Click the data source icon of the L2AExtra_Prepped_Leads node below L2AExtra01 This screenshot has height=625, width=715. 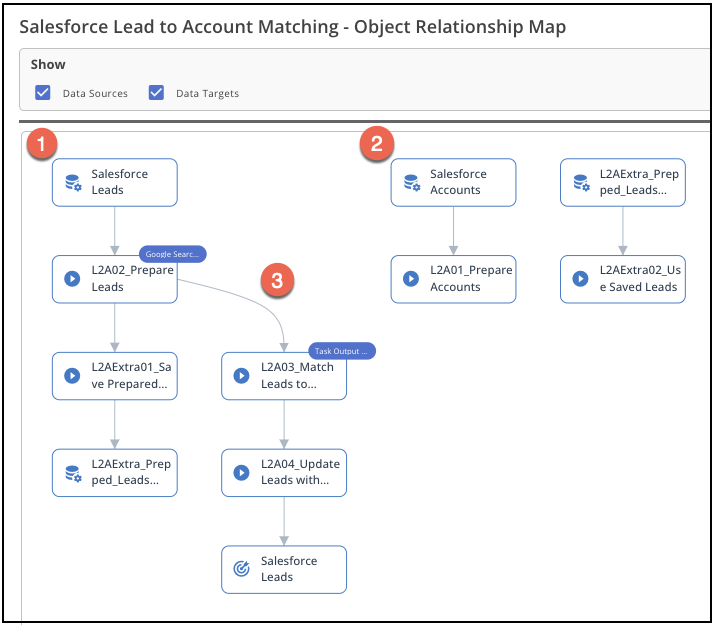click(x=73, y=473)
